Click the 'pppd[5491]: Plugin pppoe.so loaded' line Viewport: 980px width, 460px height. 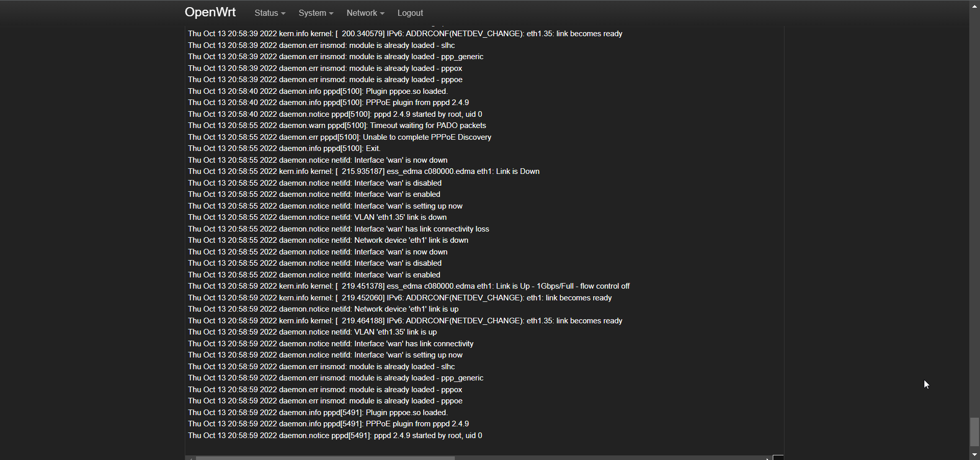pyautogui.click(x=317, y=413)
